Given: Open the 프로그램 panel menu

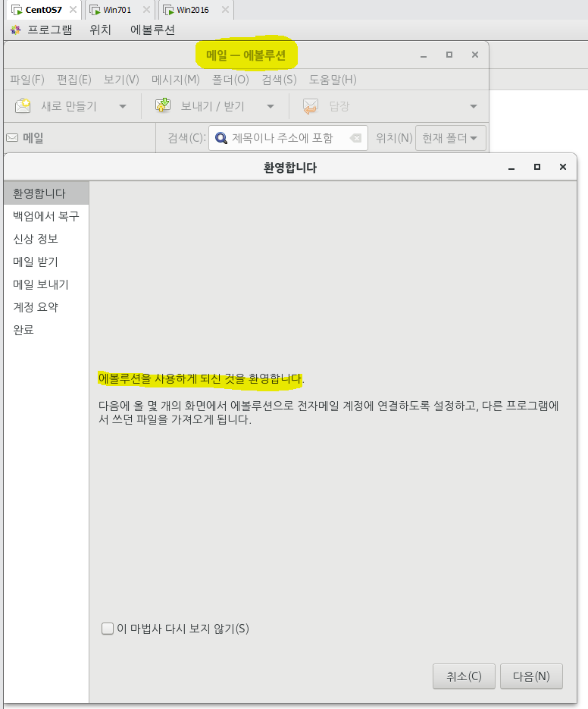Looking at the screenshot, I should [x=50, y=30].
